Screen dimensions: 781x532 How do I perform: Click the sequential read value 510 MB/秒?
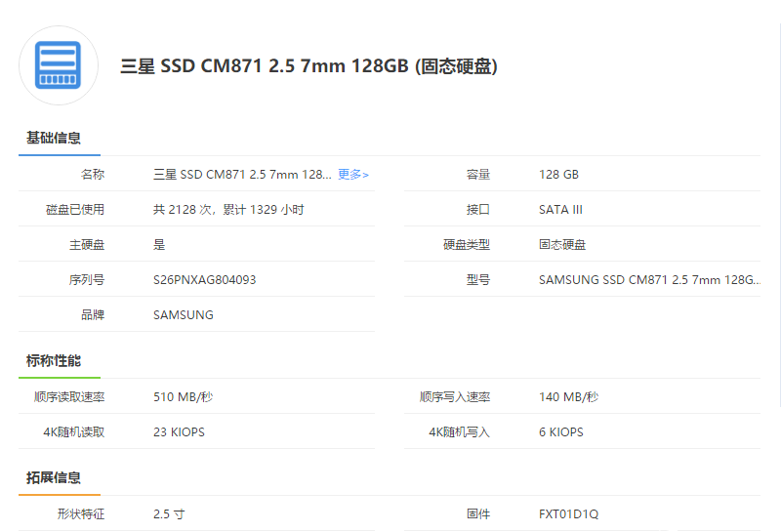pyautogui.click(x=183, y=397)
